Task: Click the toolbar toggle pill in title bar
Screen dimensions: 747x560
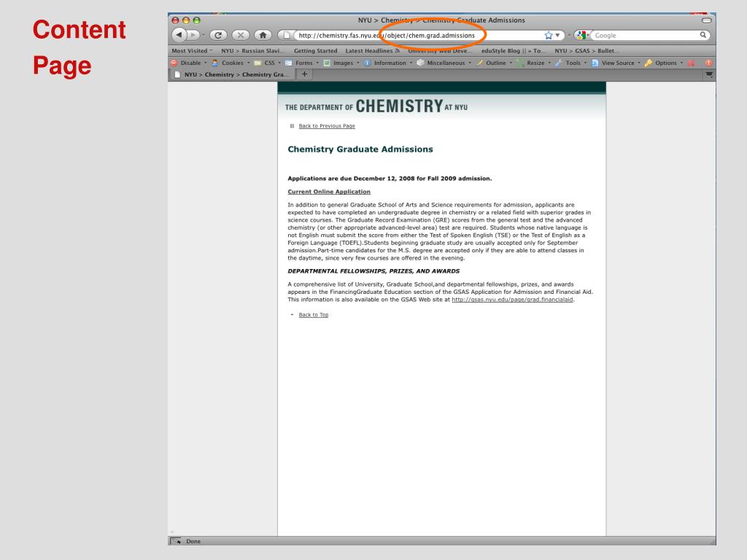Action: tap(707, 20)
